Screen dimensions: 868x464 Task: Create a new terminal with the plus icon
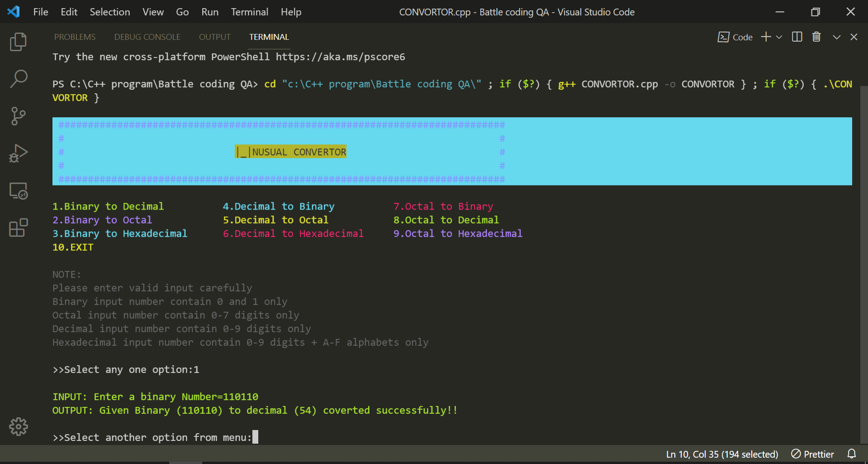tap(765, 37)
